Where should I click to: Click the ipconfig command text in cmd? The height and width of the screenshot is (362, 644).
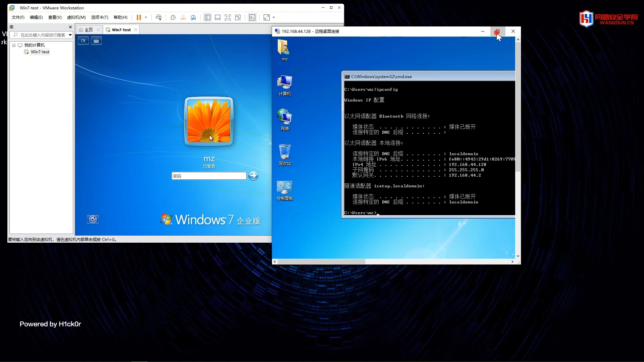pyautogui.click(x=387, y=89)
